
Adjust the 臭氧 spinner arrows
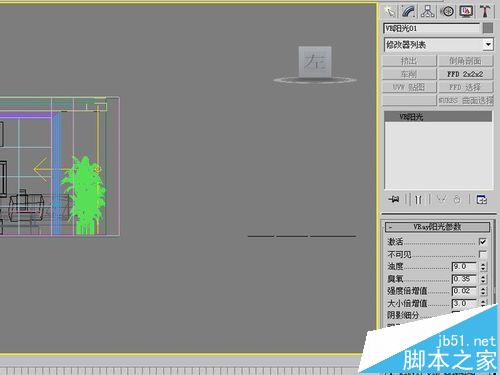(483, 279)
